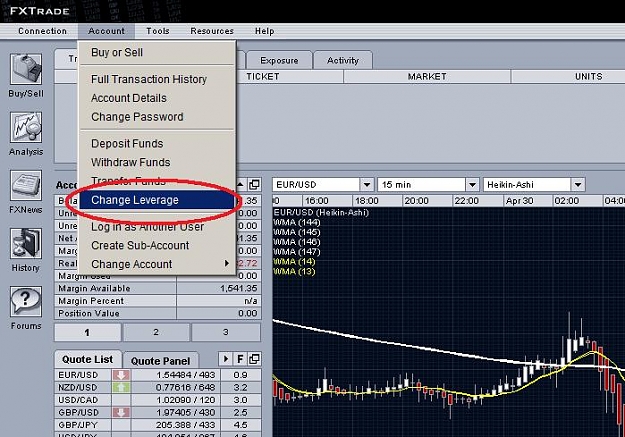Click the Margin Percent row label
This screenshot has height=437, width=625.
point(91,301)
